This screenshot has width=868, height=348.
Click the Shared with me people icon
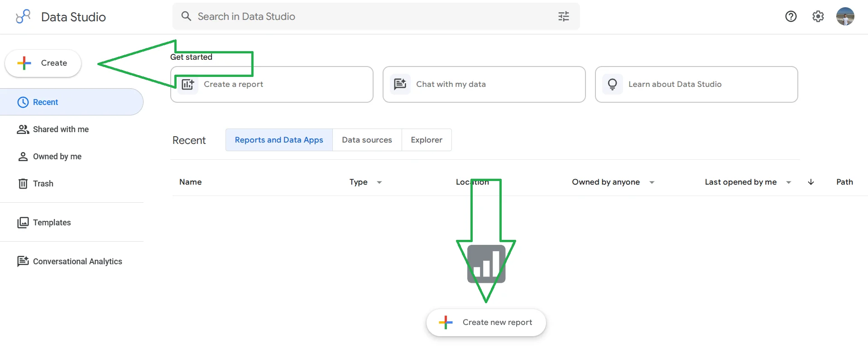tap(23, 129)
